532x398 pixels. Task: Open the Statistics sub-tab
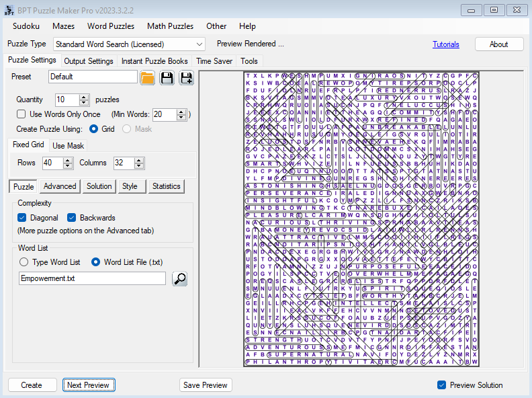click(166, 186)
